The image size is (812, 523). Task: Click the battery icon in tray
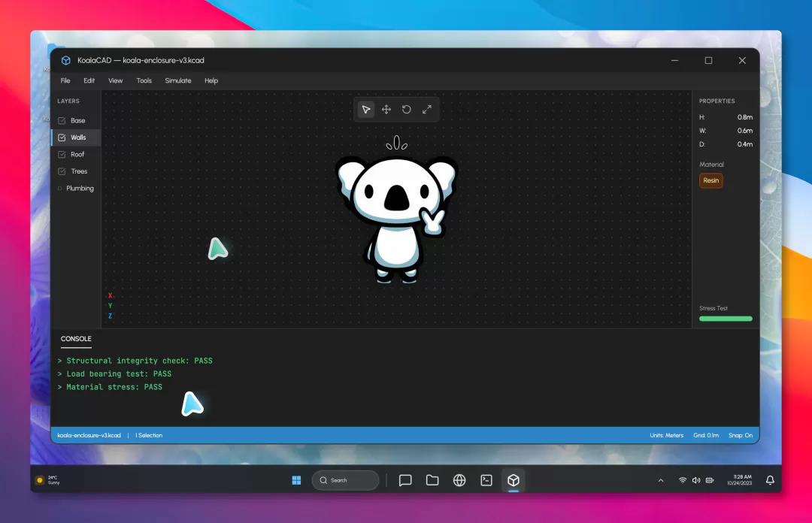[x=710, y=480]
